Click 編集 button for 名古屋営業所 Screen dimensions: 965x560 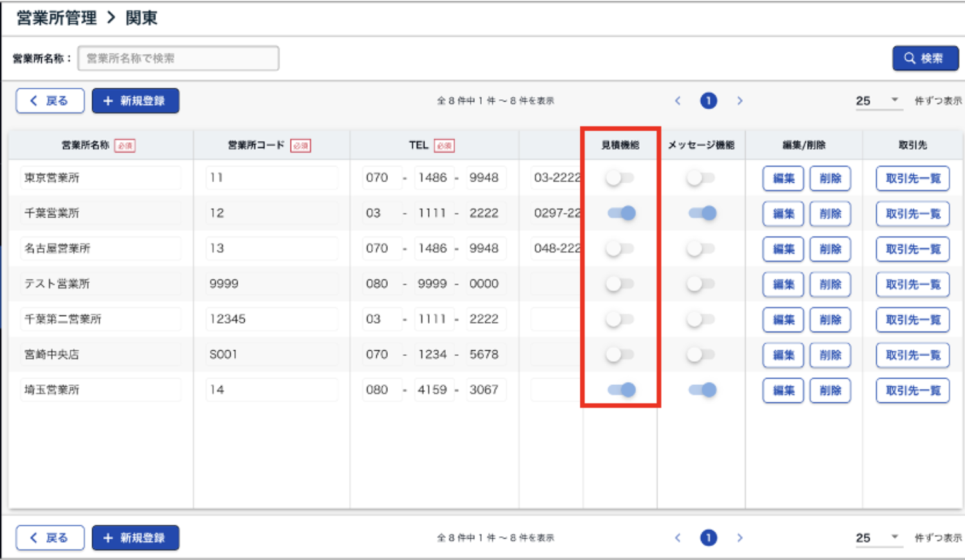tap(783, 249)
